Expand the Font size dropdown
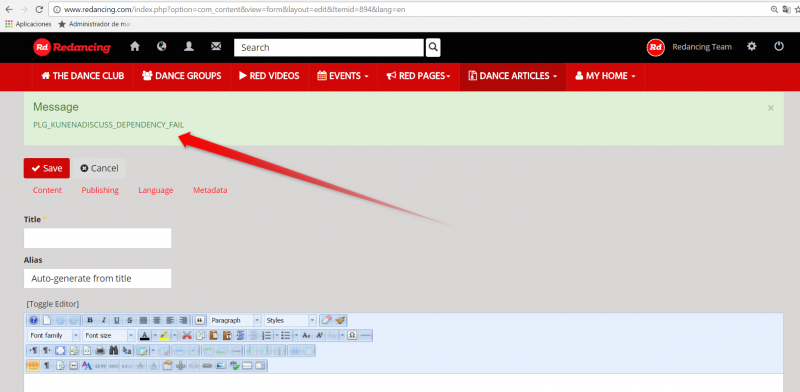This screenshot has height=392, width=800. point(109,335)
